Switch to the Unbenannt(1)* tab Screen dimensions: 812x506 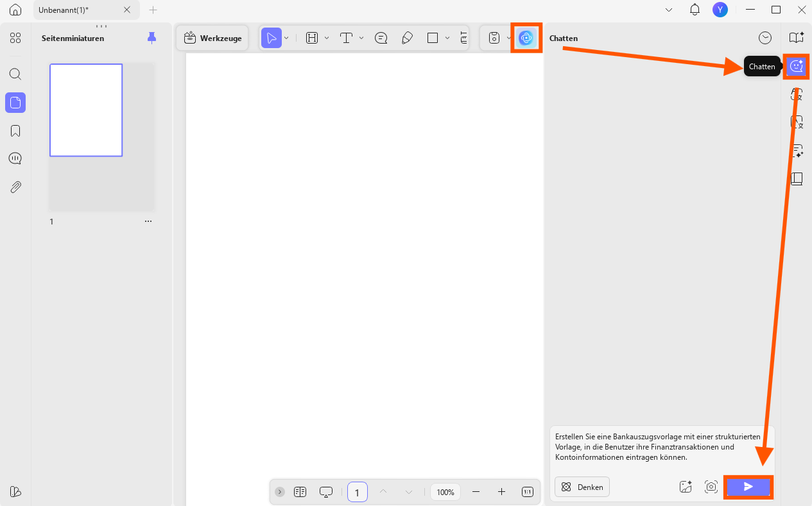[x=64, y=10]
